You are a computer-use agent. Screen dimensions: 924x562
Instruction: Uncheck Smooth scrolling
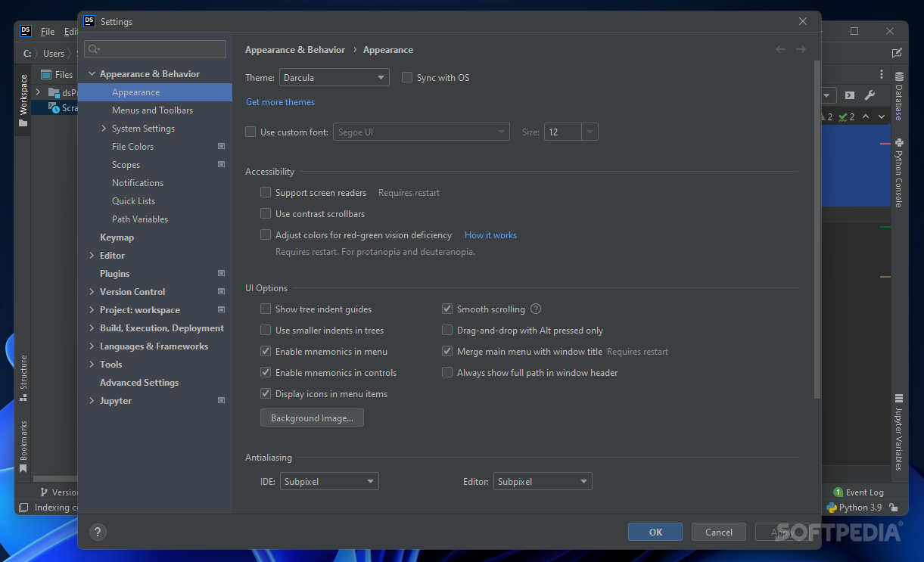447,309
